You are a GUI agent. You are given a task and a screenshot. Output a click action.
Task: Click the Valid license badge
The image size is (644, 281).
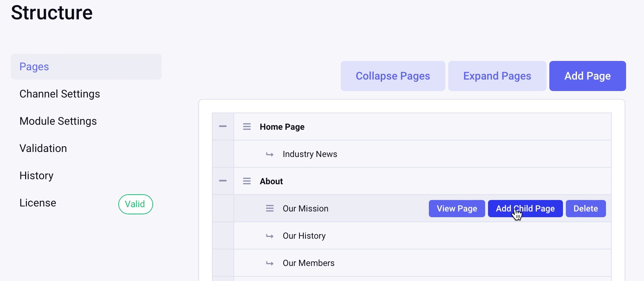pos(135,204)
